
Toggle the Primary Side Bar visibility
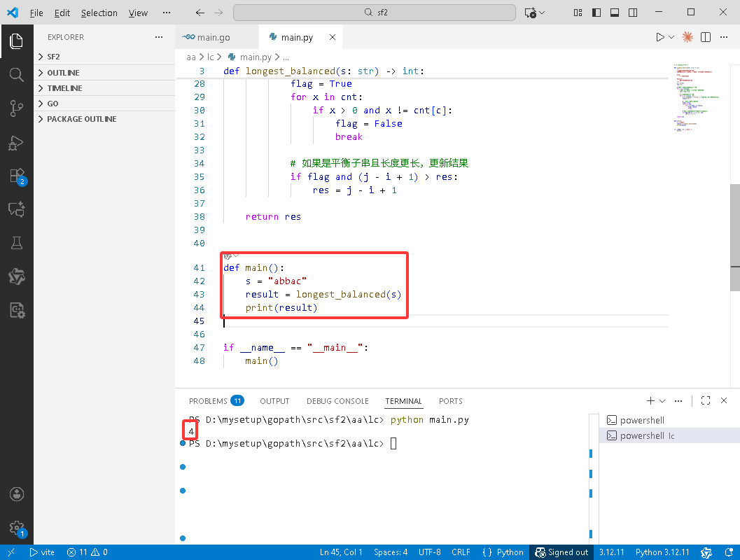[596, 13]
